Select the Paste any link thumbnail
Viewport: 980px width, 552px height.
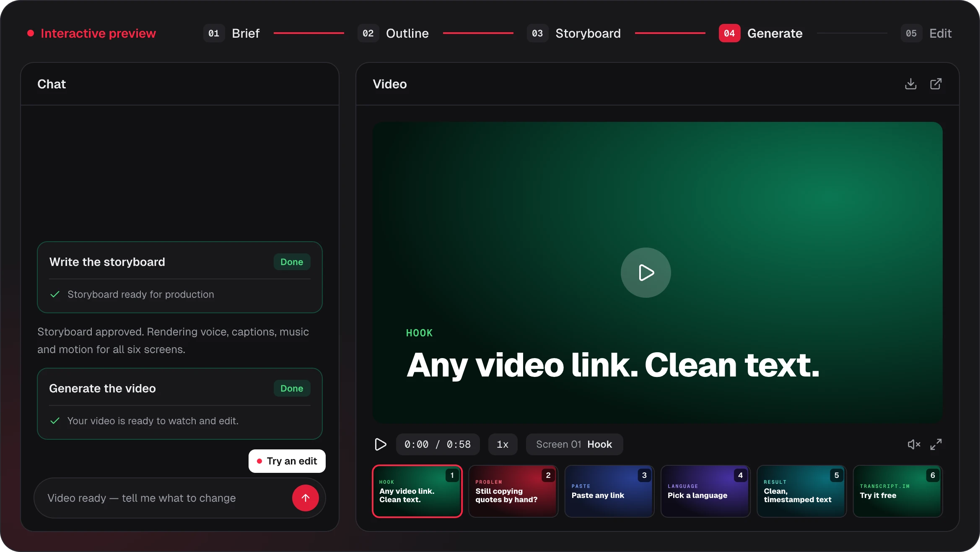pyautogui.click(x=609, y=491)
